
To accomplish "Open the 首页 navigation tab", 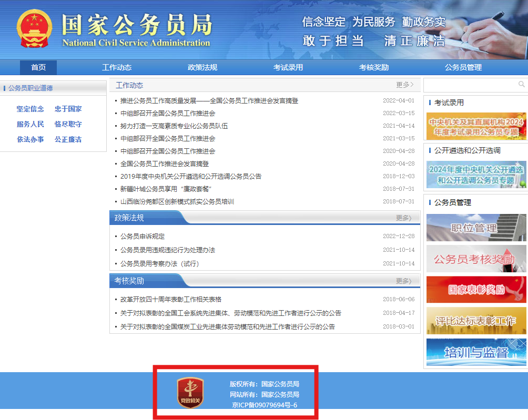I will click(38, 67).
